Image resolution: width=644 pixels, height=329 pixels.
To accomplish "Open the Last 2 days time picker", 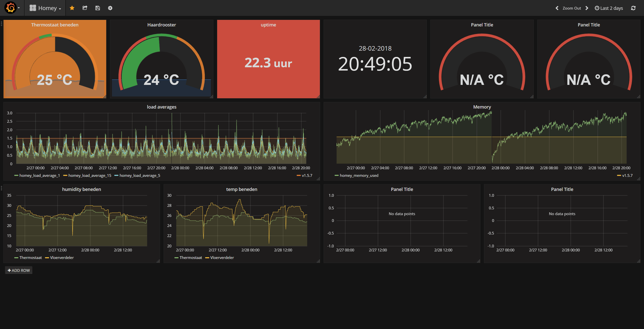I will [609, 8].
